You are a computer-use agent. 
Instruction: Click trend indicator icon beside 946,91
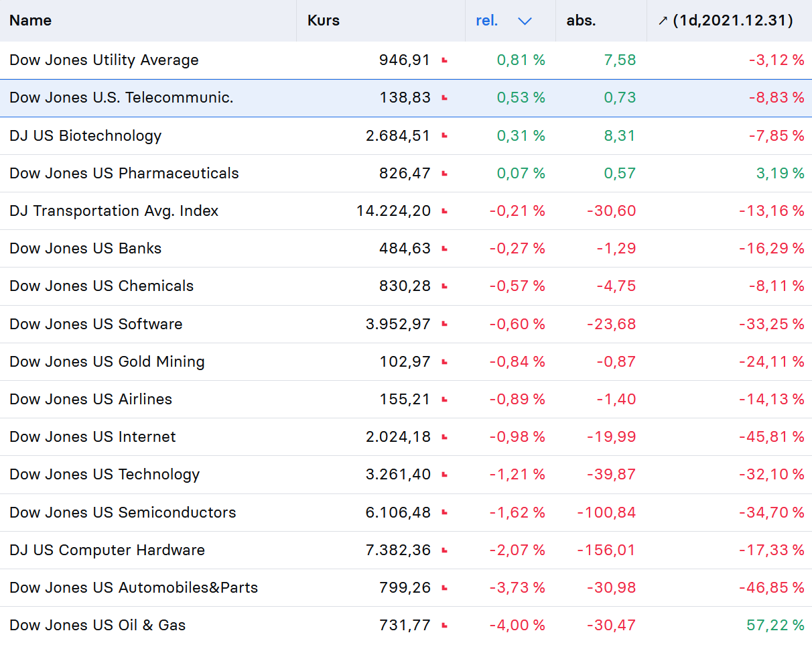point(444,60)
